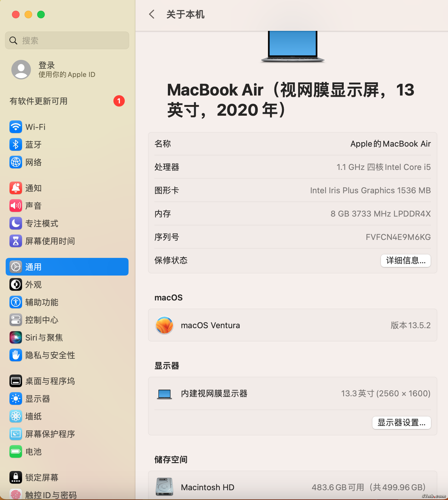This screenshot has height=500, width=448.
Task: Open Control Center (控制中心) icon
Action: (16, 320)
